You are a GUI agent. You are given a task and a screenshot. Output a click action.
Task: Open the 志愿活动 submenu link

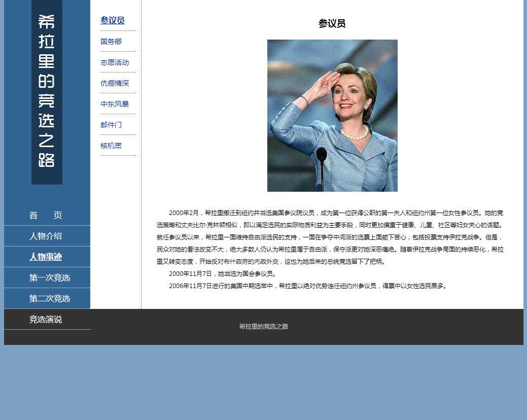[115, 62]
